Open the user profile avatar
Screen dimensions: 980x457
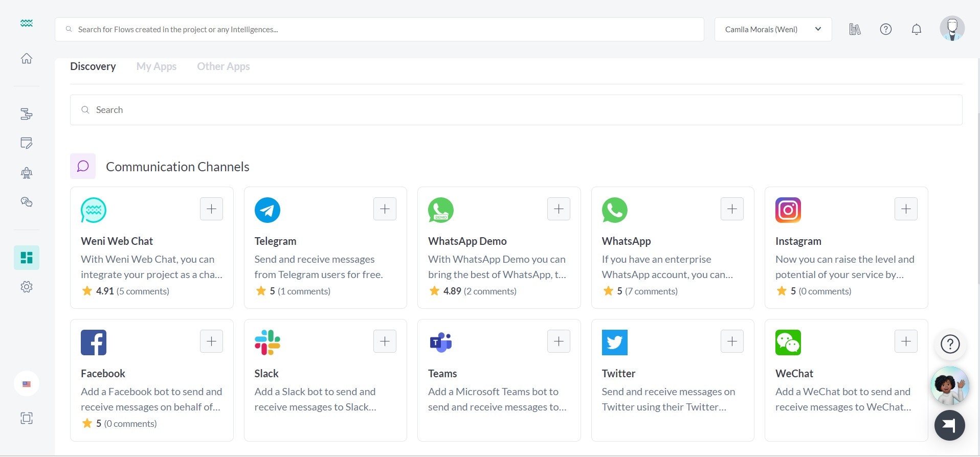pyautogui.click(x=952, y=29)
